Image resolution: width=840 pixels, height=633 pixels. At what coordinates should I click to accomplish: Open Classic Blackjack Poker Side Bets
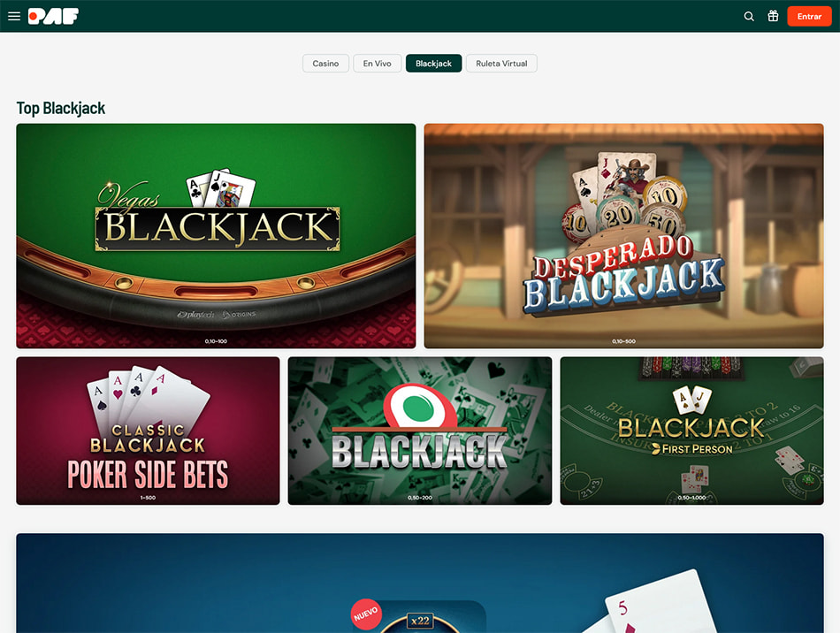click(148, 431)
